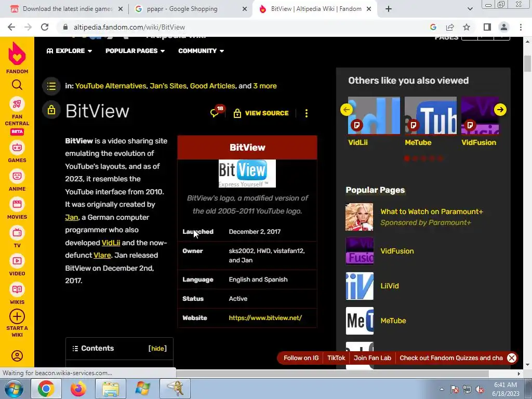Open the MeTube carousel thumbnail
The height and width of the screenshot is (399, 532).
coord(431,115)
